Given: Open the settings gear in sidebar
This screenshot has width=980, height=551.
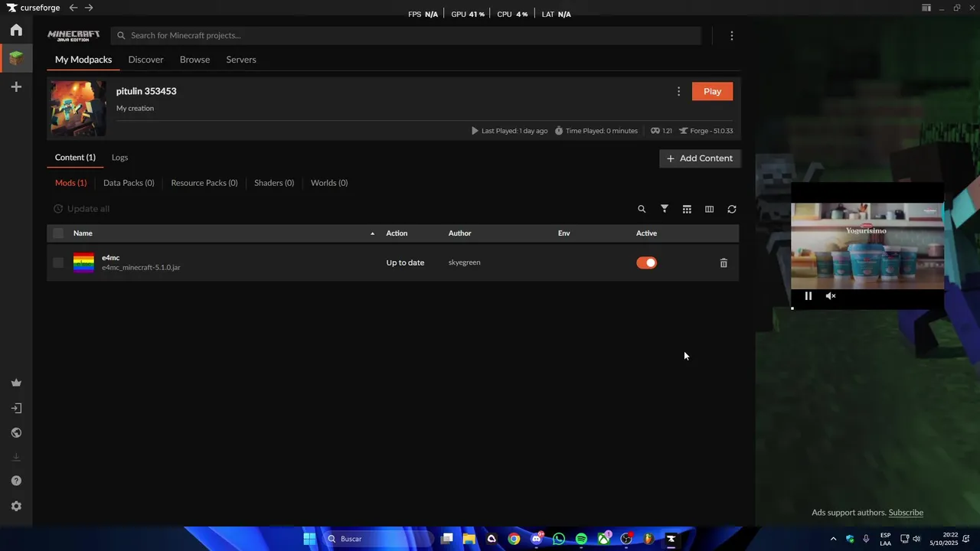Looking at the screenshot, I should (x=16, y=506).
